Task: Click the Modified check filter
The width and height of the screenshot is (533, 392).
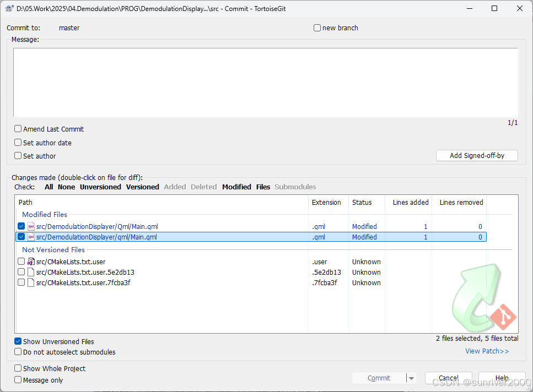Action: (x=236, y=187)
